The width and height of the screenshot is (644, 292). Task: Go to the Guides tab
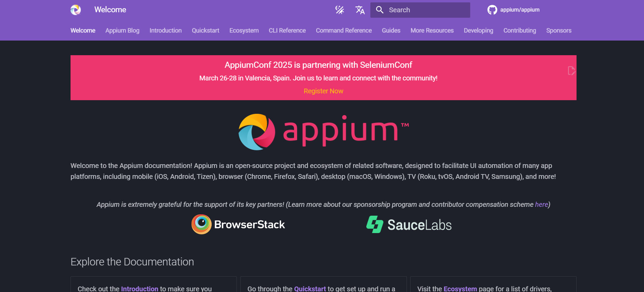391,30
